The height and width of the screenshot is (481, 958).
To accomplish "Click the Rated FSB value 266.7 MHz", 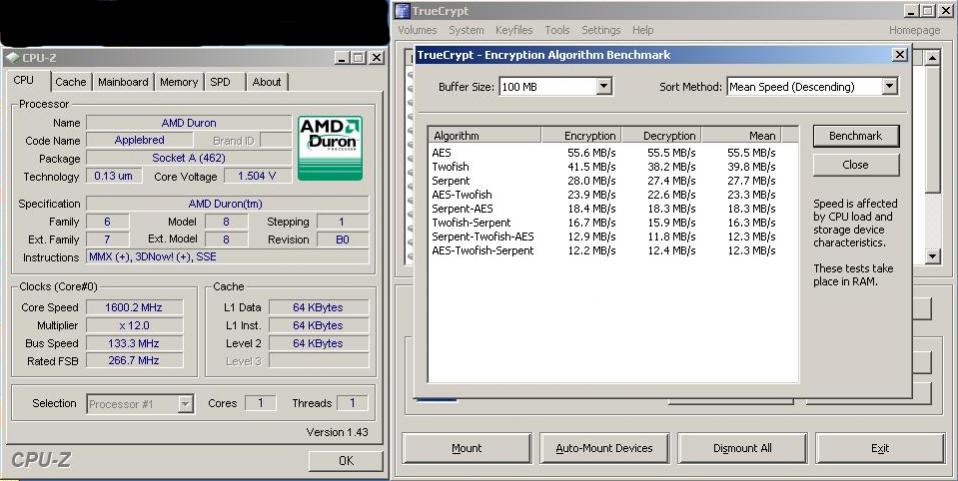I will click(x=134, y=361).
